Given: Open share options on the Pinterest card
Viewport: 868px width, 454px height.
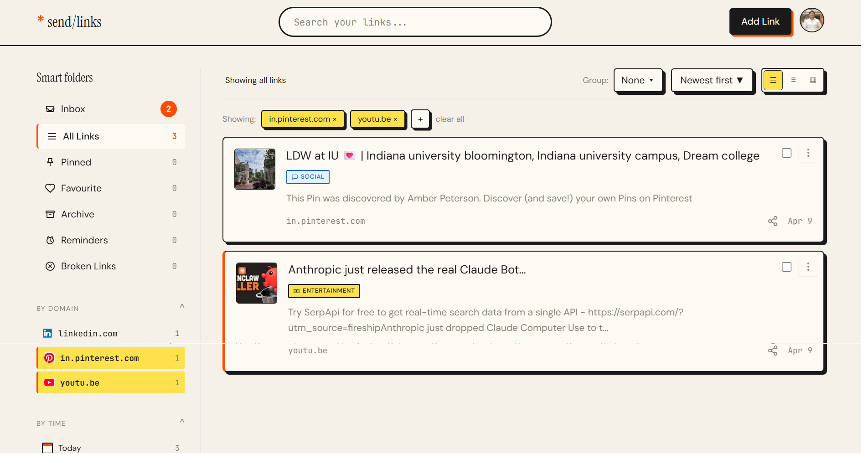Looking at the screenshot, I should coord(772,221).
